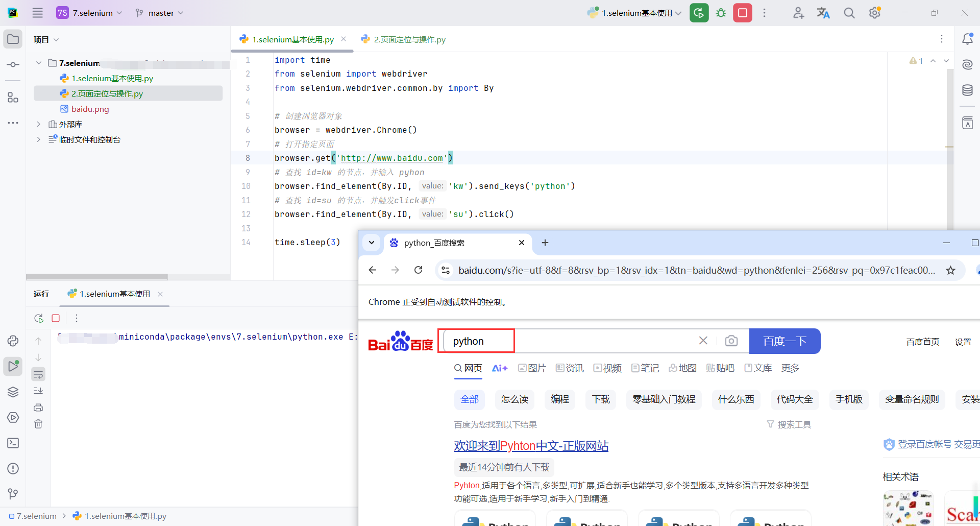Click the translate icon in toolbar
The width and height of the screenshot is (980, 526).
pyautogui.click(x=823, y=13)
